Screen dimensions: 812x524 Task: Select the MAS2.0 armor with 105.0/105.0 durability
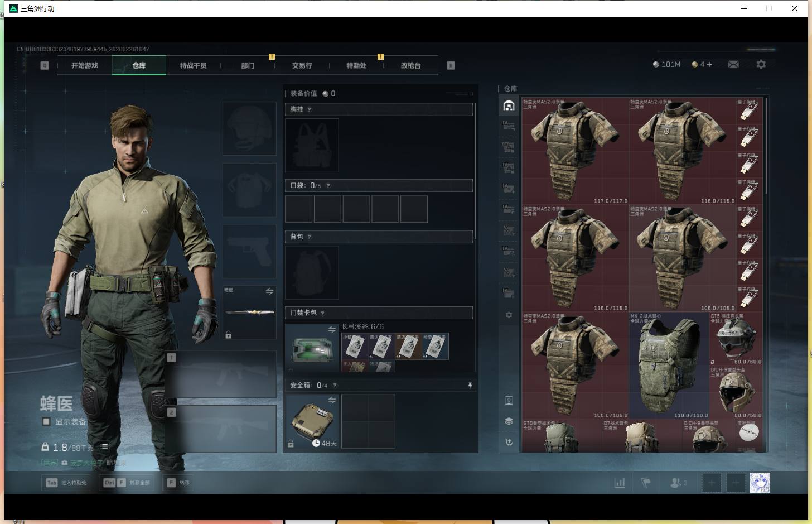[575, 366]
